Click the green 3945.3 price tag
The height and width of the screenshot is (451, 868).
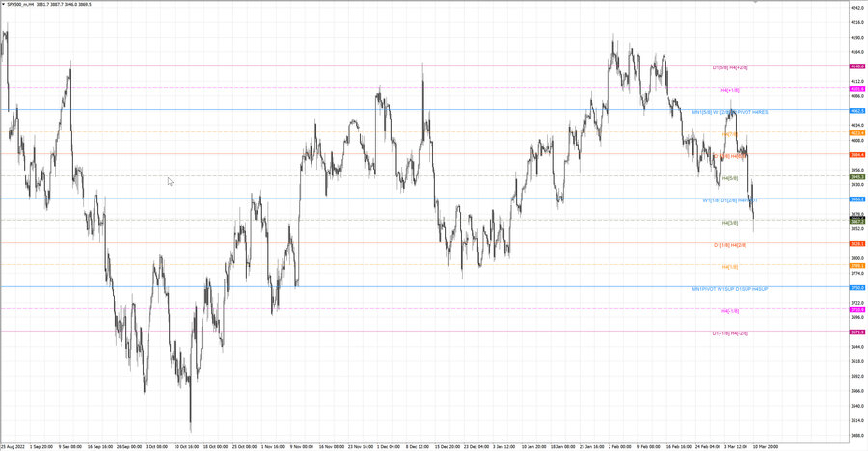point(857,177)
